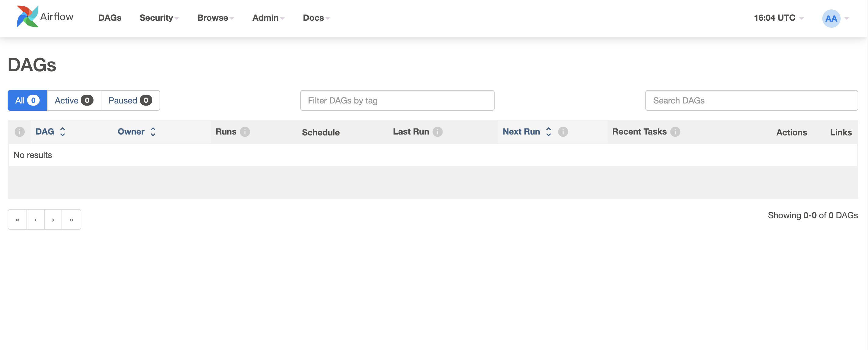The width and height of the screenshot is (868, 350).
Task: Click the info icon beside Runs
Action: pyautogui.click(x=245, y=132)
